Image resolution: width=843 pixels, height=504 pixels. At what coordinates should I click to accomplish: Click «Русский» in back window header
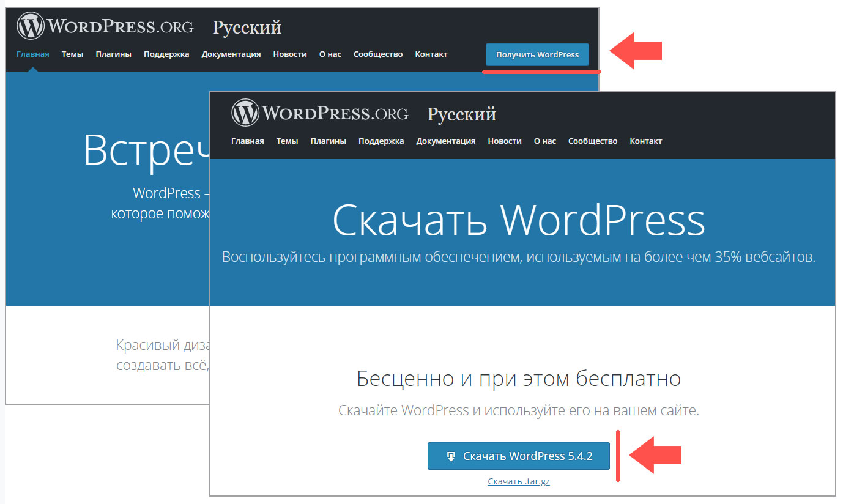(x=247, y=28)
